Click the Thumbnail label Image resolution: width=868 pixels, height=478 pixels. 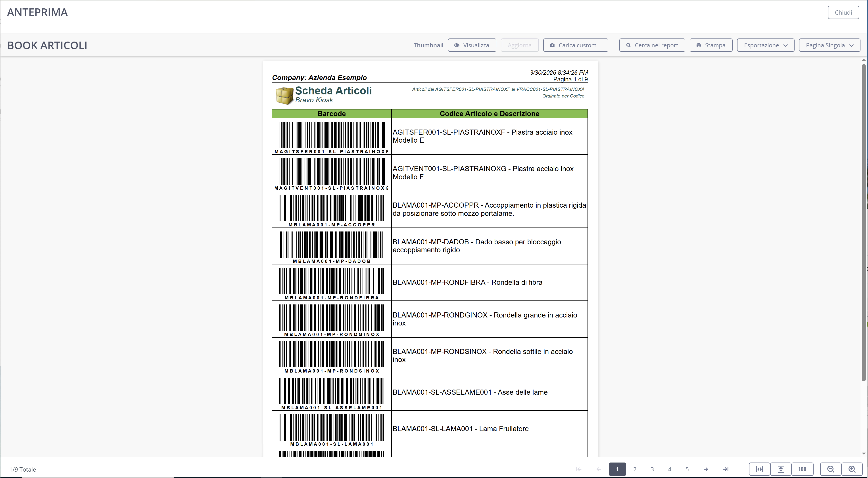pyautogui.click(x=428, y=45)
